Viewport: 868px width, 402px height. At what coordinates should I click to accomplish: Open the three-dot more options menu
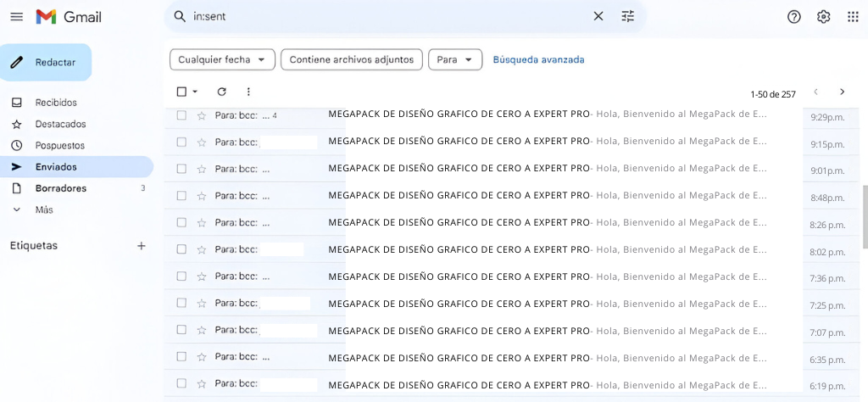point(248,92)
